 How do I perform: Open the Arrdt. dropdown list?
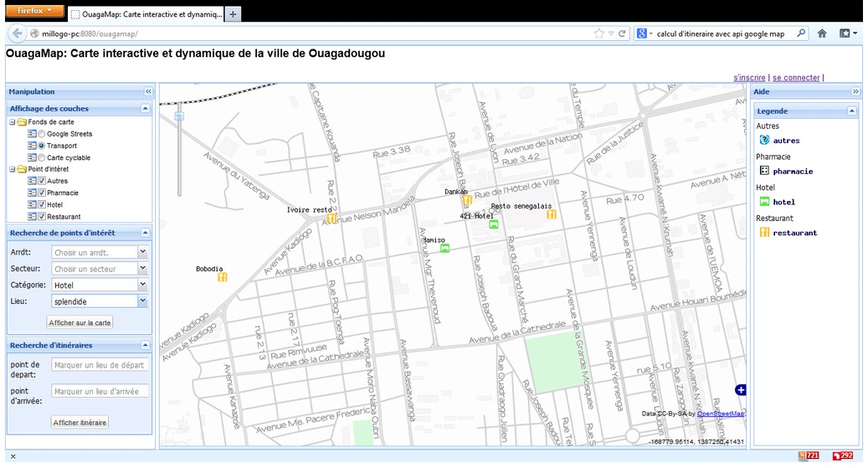click(142, 251)
